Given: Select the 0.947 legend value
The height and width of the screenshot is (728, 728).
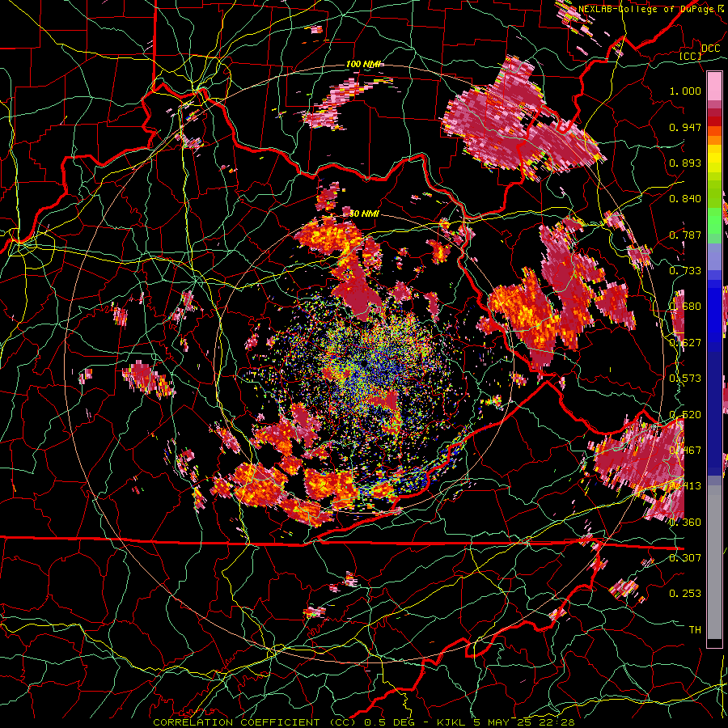Looking at the screenshot, I should (685, 127).
